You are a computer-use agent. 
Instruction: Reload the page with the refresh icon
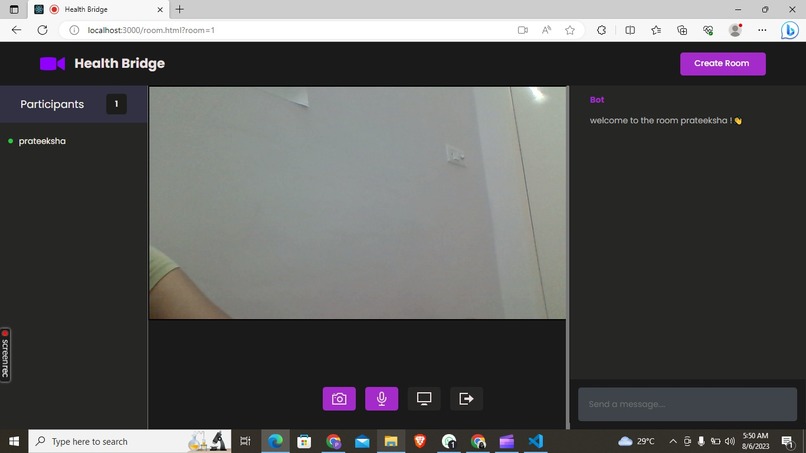(x=42, y=30)
